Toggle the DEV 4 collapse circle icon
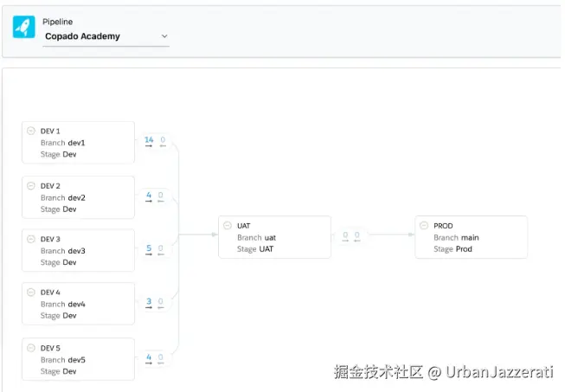This screenshot has width=565, height=392. click(31, 292)
